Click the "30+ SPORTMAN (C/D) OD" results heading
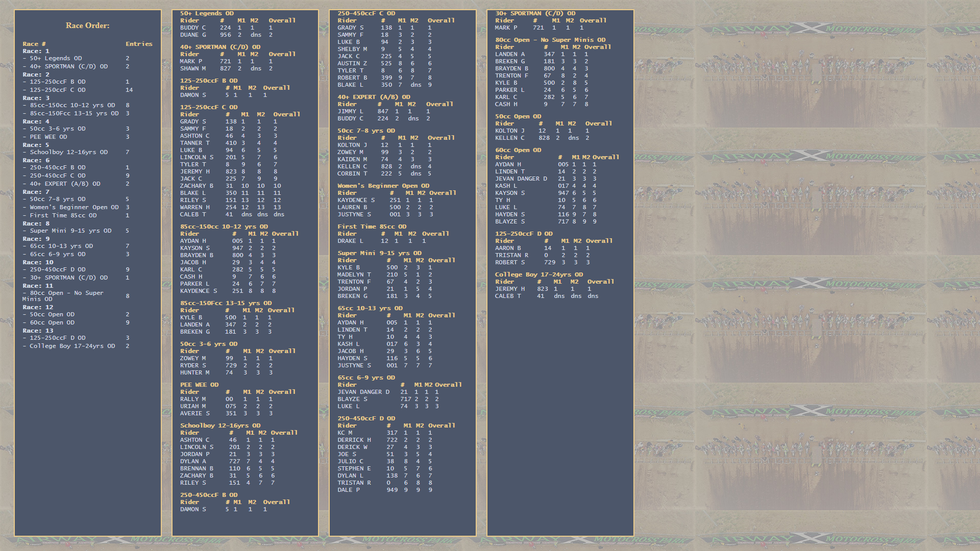The width and height of the screenshot is (980, 551). [x=535, y=13]
